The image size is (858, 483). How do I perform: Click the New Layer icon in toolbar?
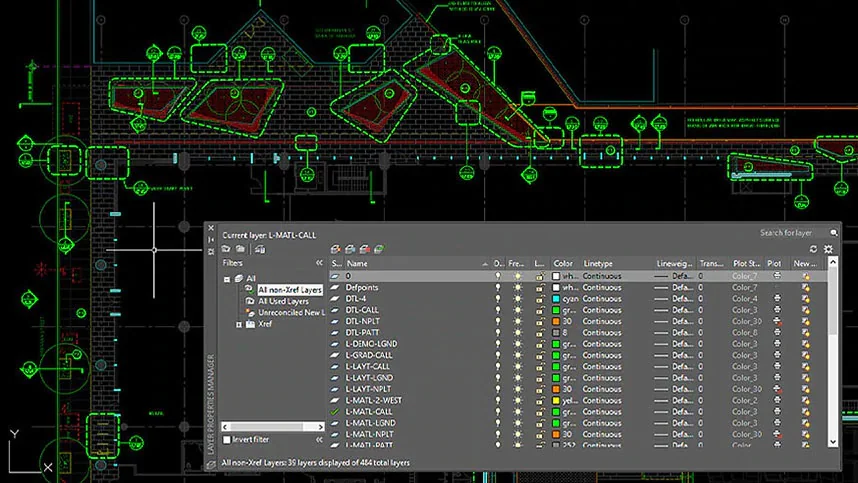[x=336, y=248]
